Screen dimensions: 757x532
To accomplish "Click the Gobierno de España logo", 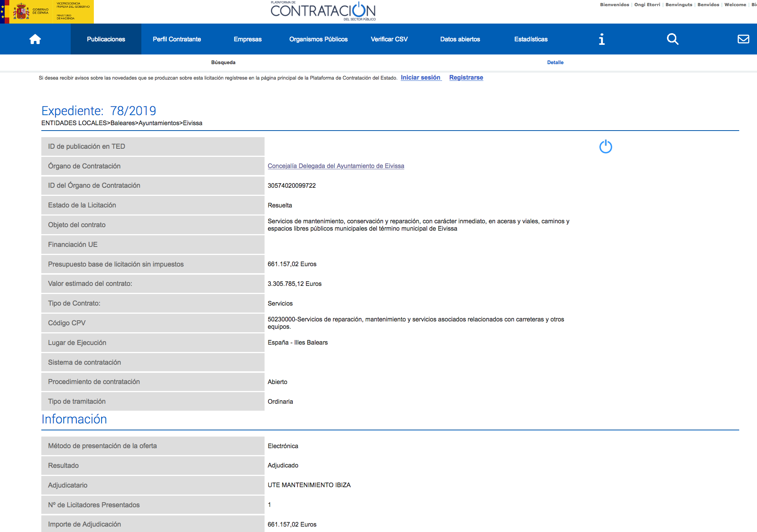I will [47, 12].
